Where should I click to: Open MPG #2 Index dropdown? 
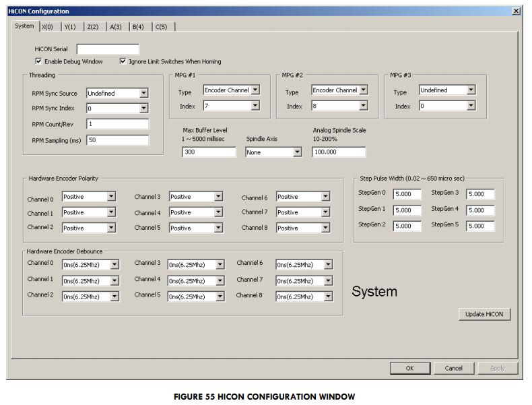[363, 106]
